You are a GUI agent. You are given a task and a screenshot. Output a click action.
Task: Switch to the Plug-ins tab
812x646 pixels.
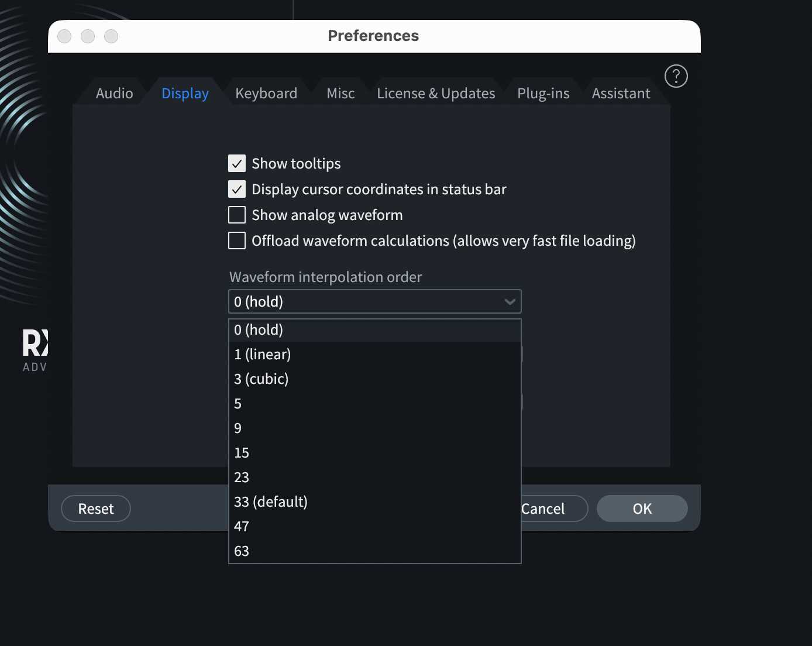click(543, 94)
